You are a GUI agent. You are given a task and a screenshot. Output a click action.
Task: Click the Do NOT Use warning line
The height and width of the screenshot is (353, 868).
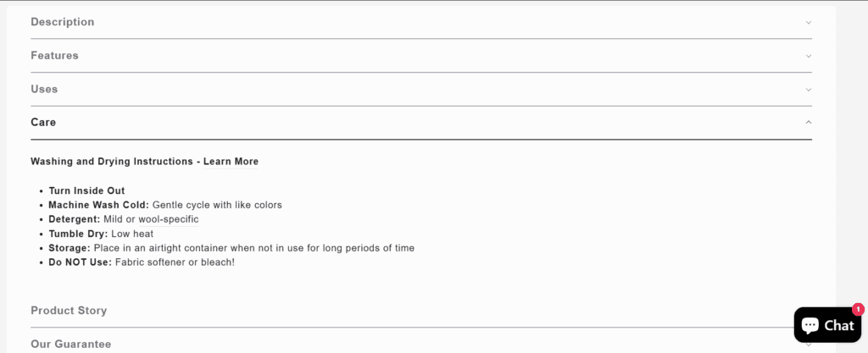pos(141,262)
